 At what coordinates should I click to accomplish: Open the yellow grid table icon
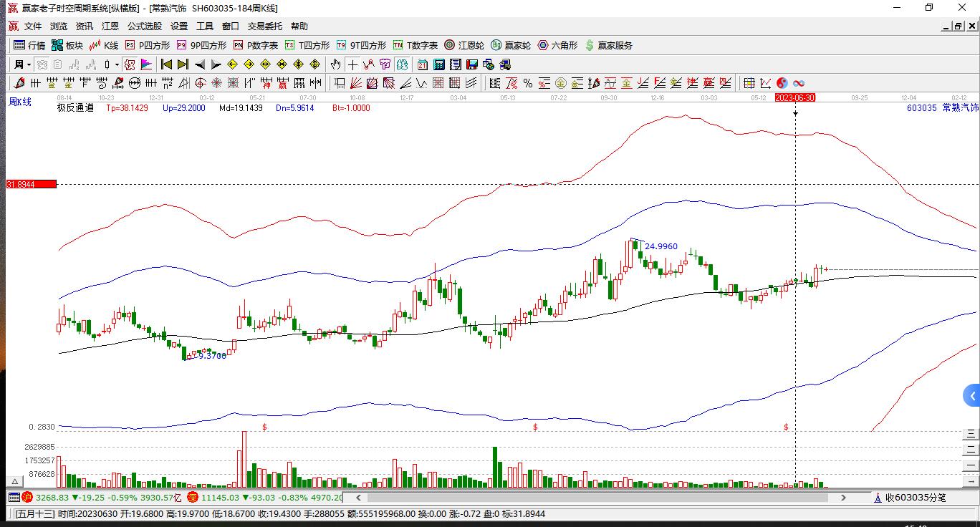click(x=749, y=83)
